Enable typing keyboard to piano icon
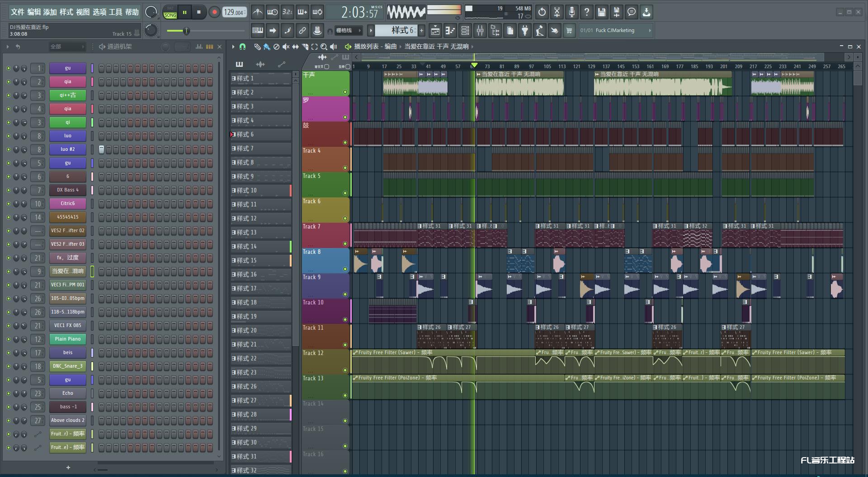The height and width of the screenshot is (477, 868). tap(258, 31)
